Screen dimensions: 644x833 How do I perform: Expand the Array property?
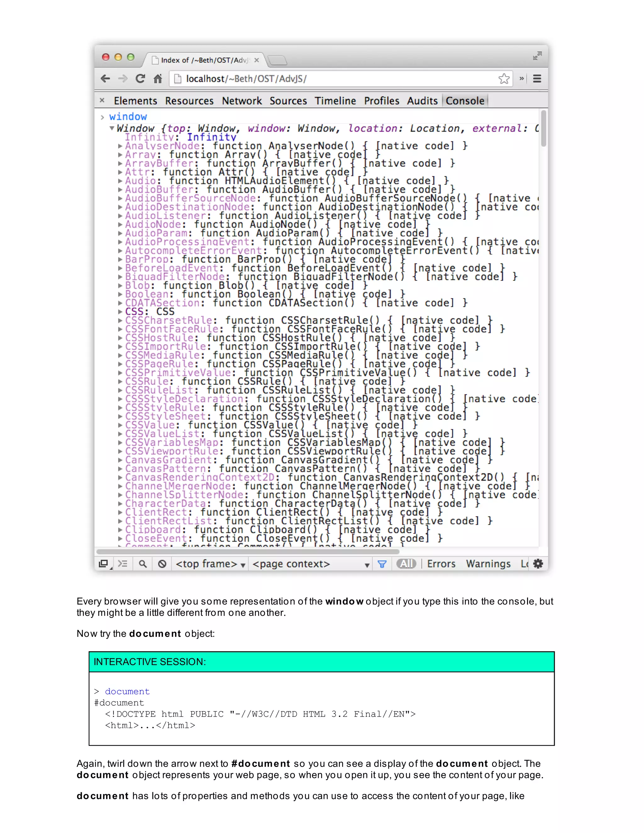point(120,154)
